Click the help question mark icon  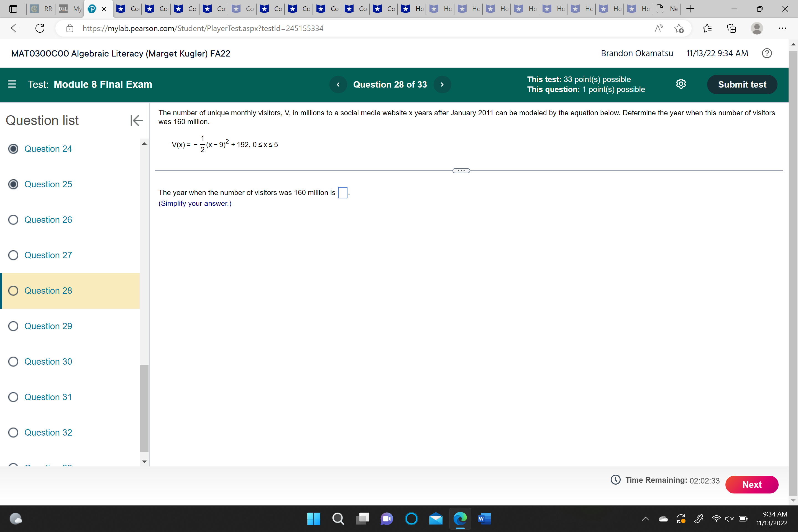coord(766,53)
